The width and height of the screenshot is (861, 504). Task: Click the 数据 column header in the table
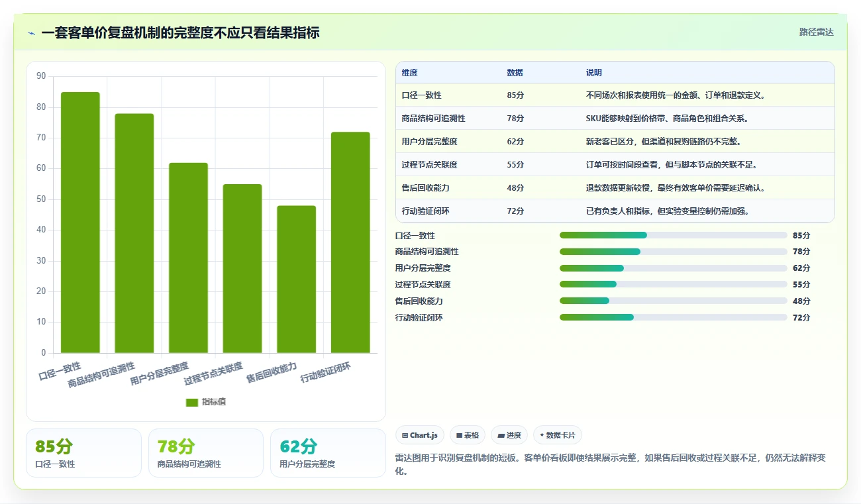(x=515, y=73)
